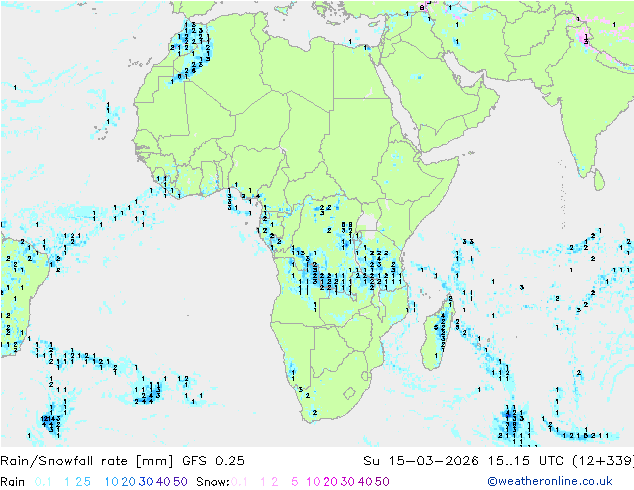The width and height of the screenshot is (634, 490).
Task: Click the Snow legend value 0.1
Action: coord(239,482)
